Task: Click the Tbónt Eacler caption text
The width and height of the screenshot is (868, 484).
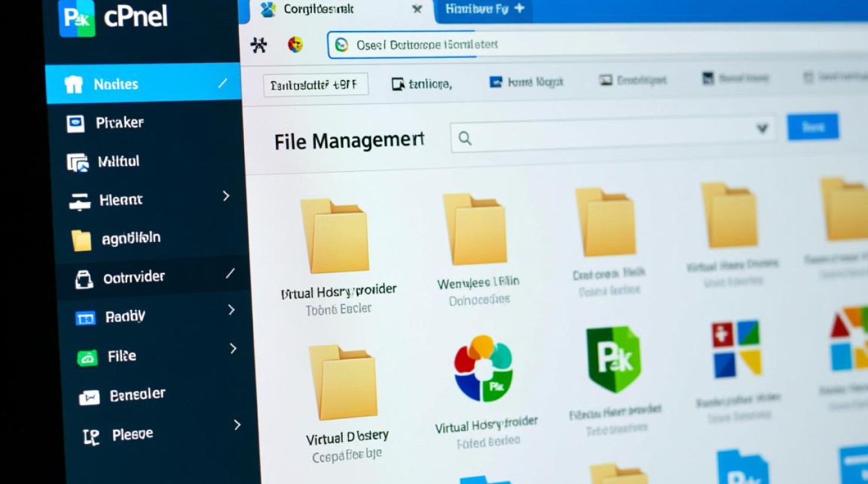Action: tap(338, 309)
